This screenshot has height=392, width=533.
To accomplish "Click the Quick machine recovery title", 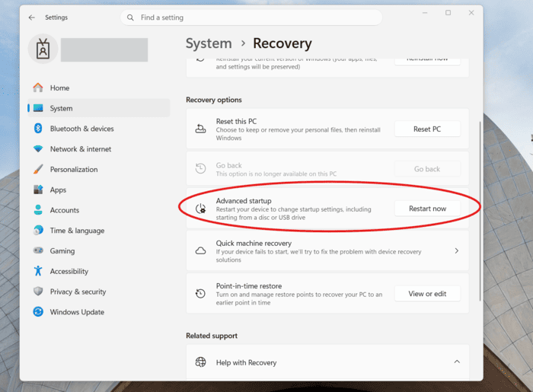I will click(x=254, y=244).
